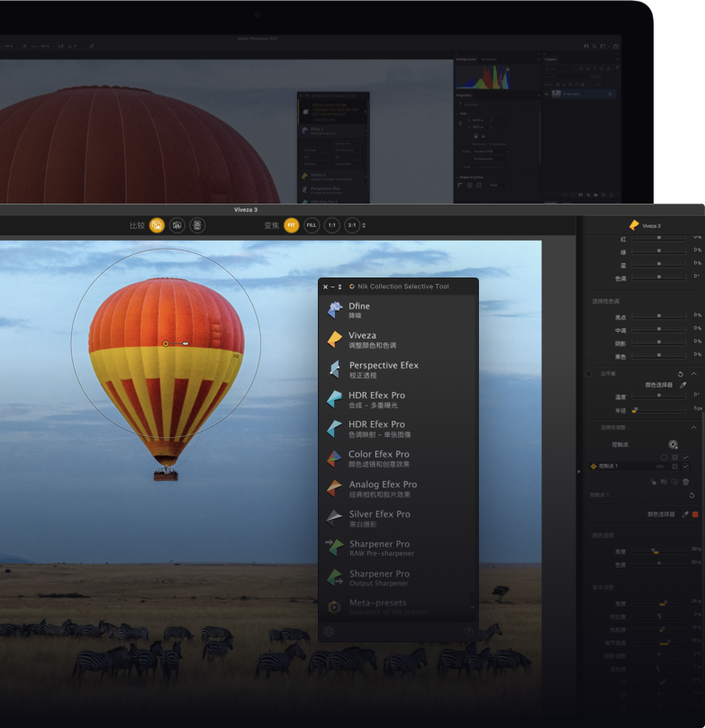Viewport: 705px width, 728px height.
Task: Collapse the Selective Tool via the minimize dash
Action: pos(332,287)
